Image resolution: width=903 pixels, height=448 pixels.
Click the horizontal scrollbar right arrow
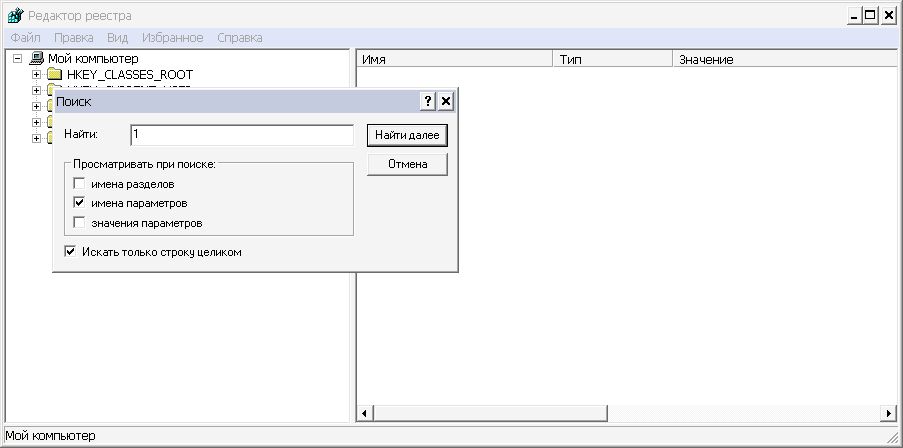tap(888, 413)
